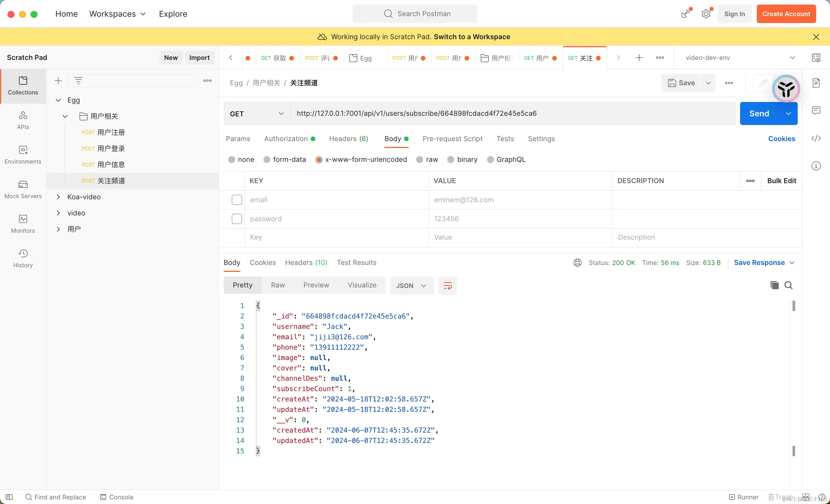Open the response Test Results tab
This screenshot has height=504, width=830.
click(x=356, y=262)
